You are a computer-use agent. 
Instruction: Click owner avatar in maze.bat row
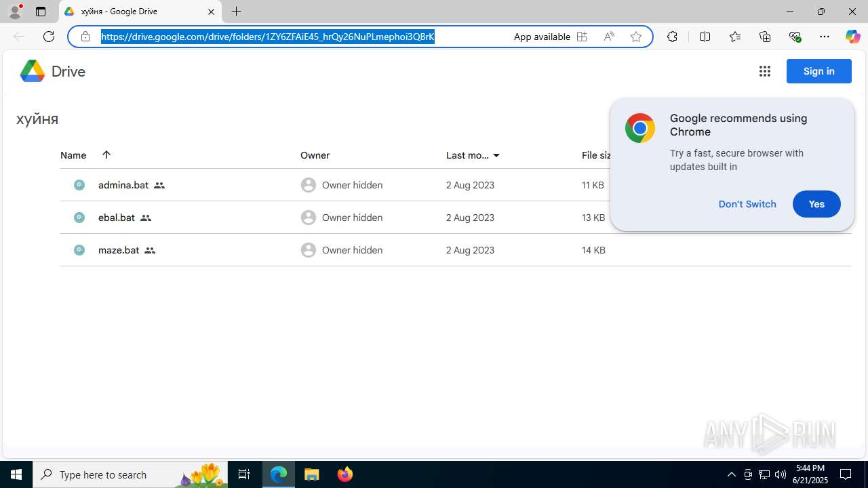click(309, 250)
